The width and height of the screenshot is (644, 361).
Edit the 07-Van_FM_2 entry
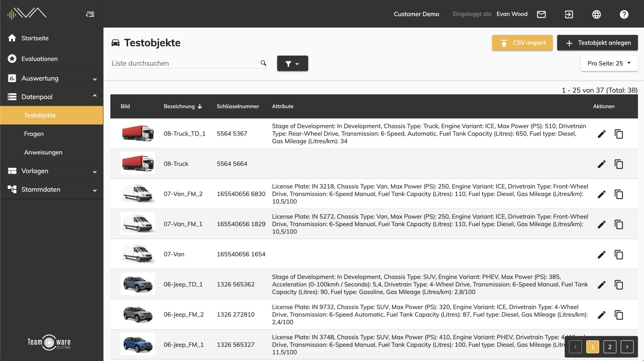602,194
